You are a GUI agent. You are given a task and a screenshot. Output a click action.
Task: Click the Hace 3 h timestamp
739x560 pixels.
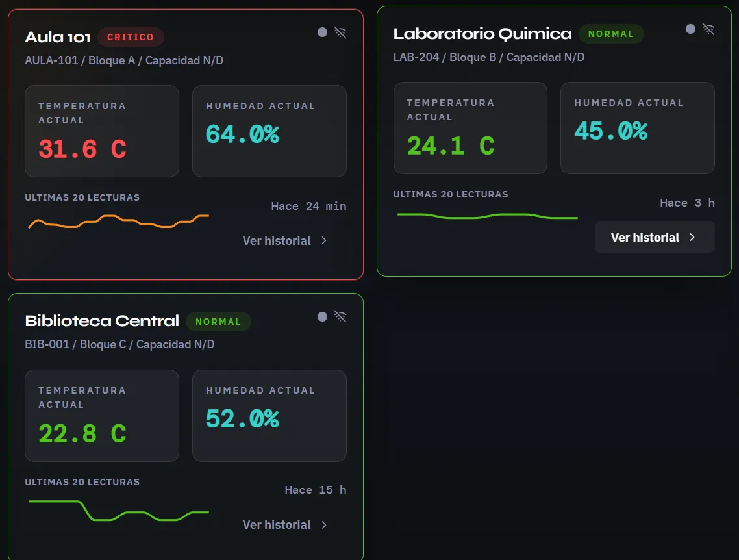(x=687, y=203)
